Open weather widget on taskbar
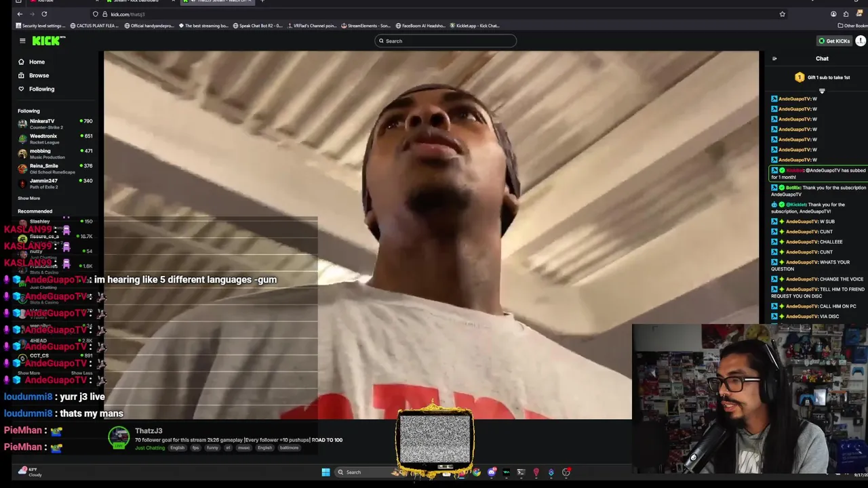The width and height of the screenshot is (868, 488). point(28,472)
